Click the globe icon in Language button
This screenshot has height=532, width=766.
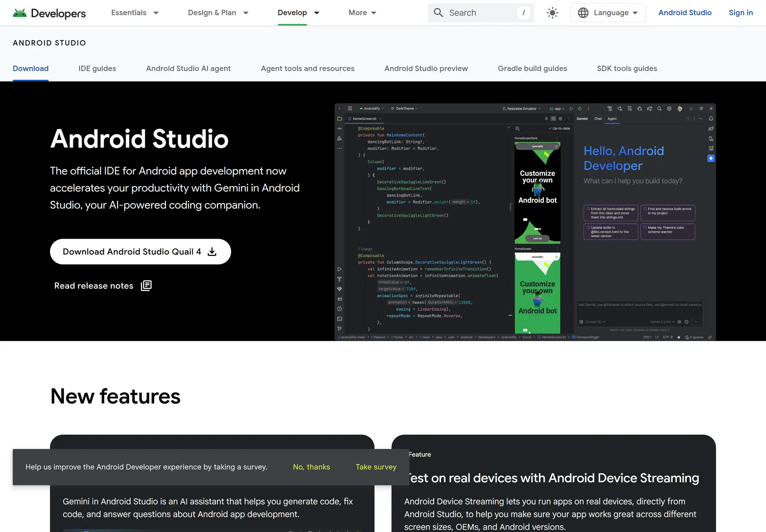[583, 13]
